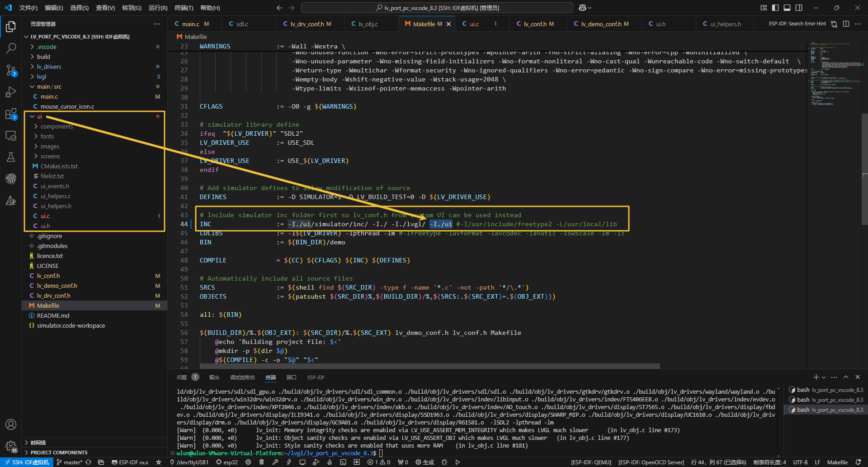Image resolution: width=868 pixels, height=467 pixels.
Task: Click the Copilot icon in title bar
Action: tap(582, 8)
